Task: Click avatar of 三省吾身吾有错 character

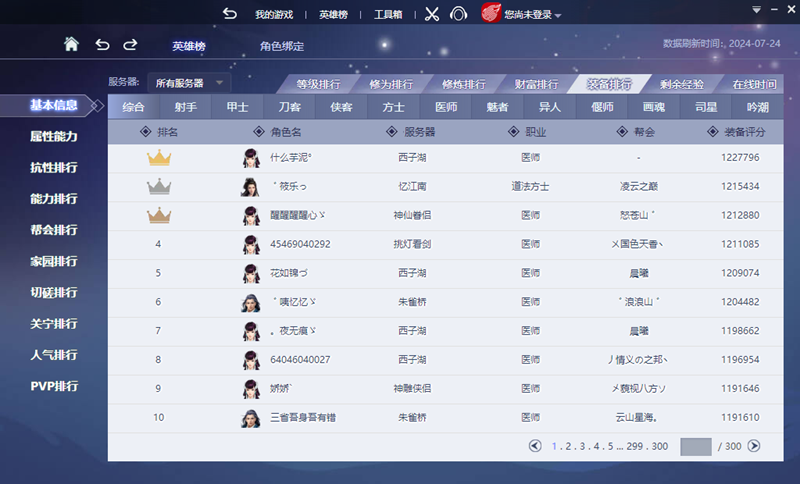Action: pyautogui.click(x=251, y=418)
